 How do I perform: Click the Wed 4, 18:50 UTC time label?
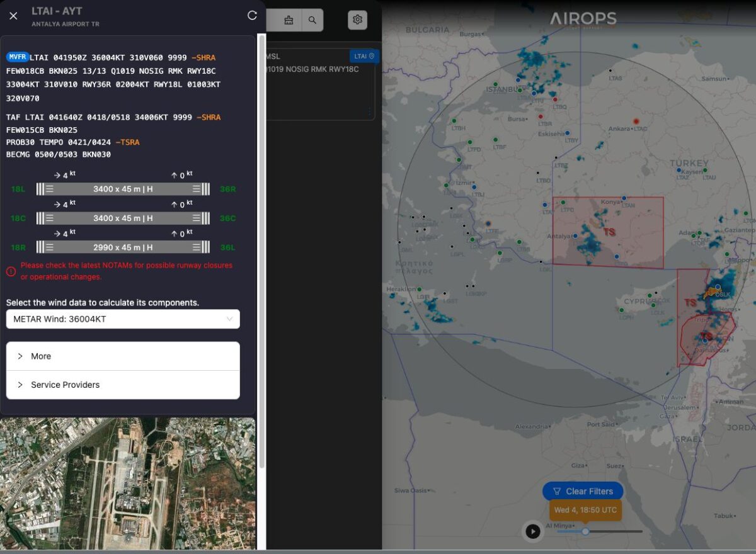(585, 510)
